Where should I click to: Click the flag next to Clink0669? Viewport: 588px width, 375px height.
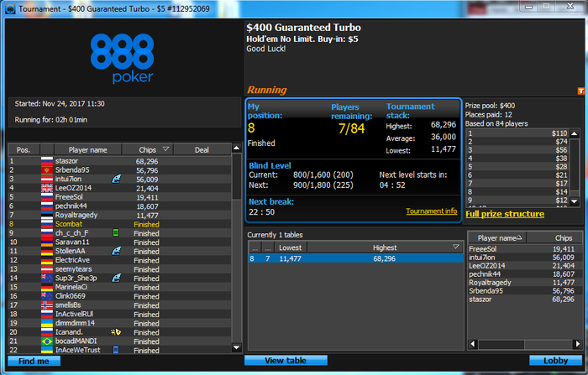(47, 296)
